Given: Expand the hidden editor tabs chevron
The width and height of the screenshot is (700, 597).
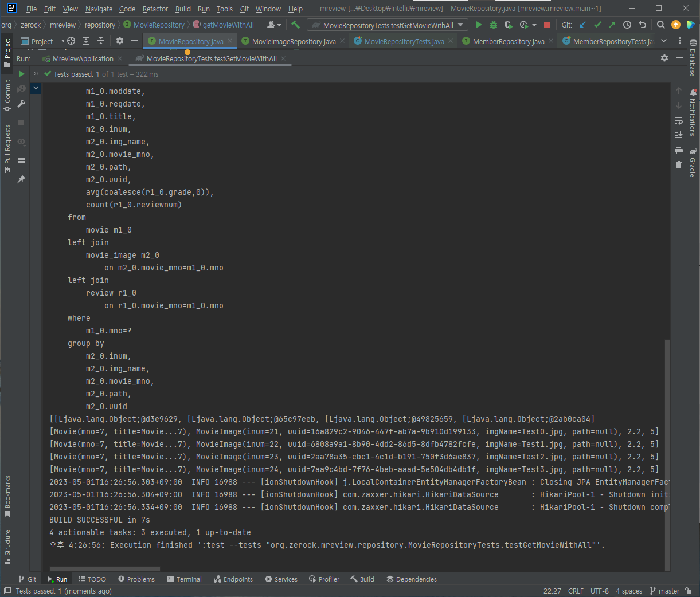Looking at the screenshot, I should pyautogui.click(x=664, y=41).
